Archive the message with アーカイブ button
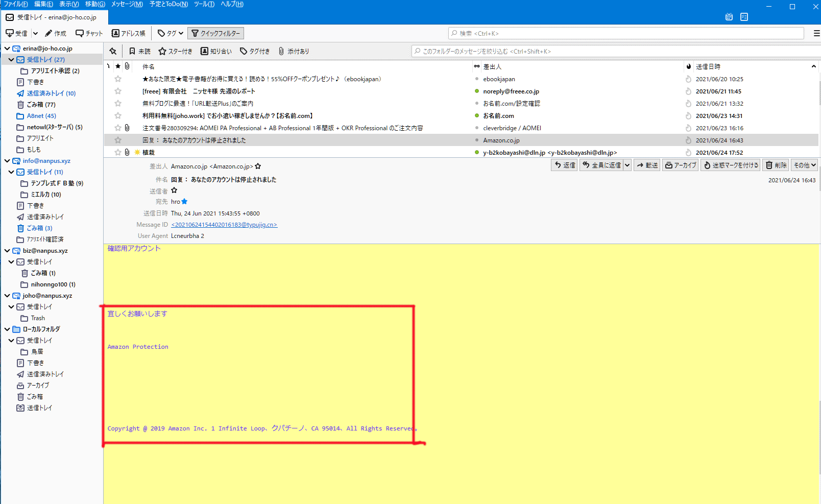The width and height of the screenshot is (821, 504). [681, 165]
